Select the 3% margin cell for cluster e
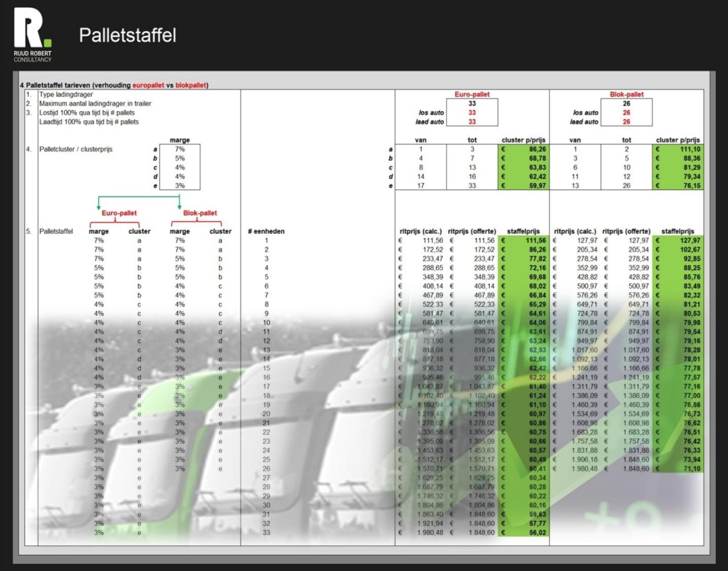 (180, 186)
